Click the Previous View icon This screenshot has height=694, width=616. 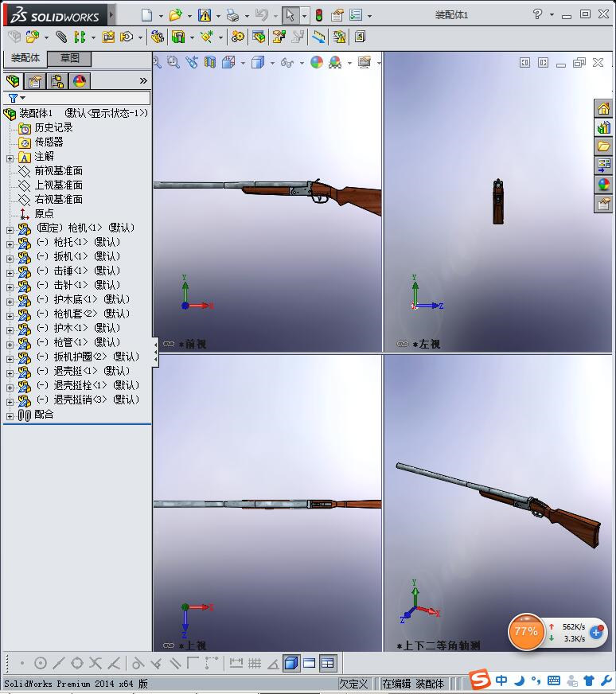pos(192,62)
